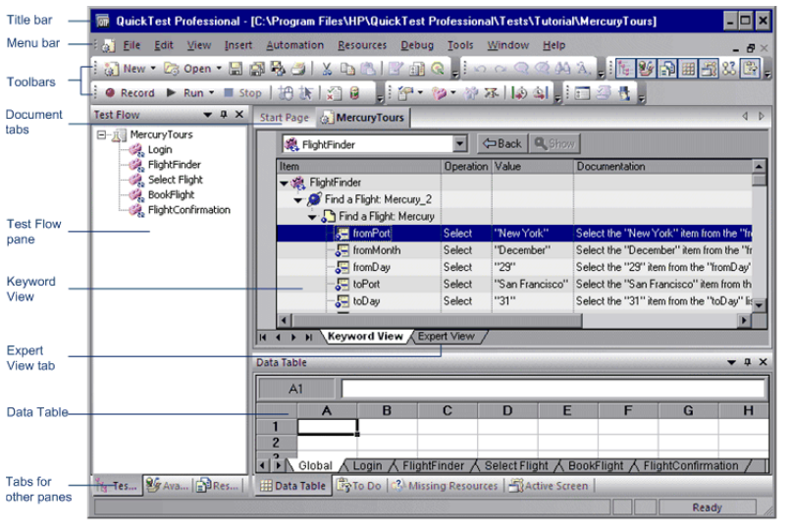The height and width of the screenshot is (532, 791).
Task: Toggle the Data Table grid toolbar button
Action: pyautogui.click(x=688, y=68)
